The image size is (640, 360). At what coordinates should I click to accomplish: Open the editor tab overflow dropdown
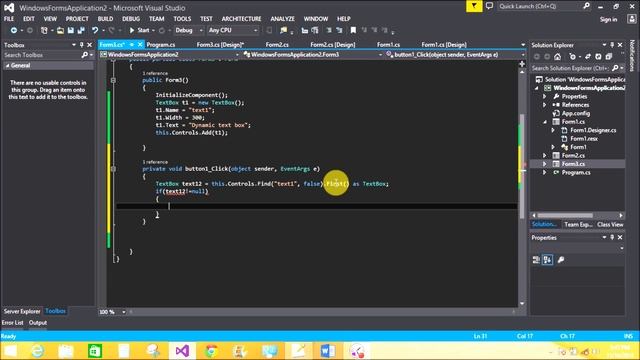coord(523,44)
